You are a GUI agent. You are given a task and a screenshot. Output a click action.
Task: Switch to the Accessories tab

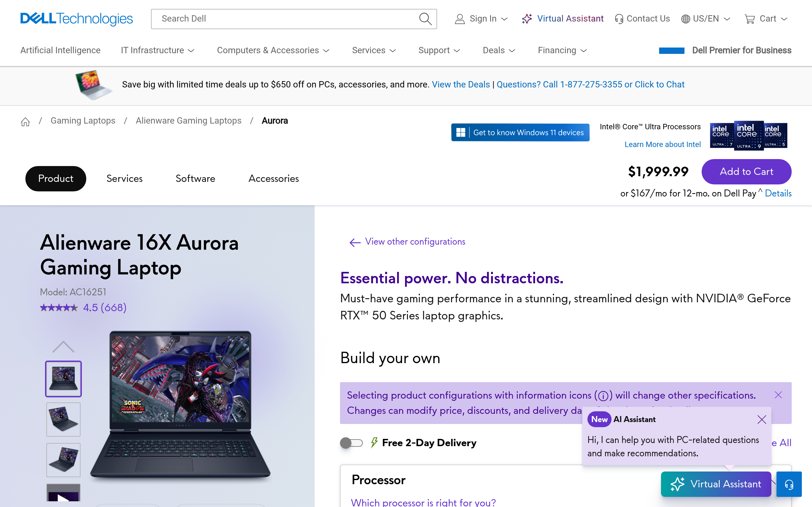point(273,179)
